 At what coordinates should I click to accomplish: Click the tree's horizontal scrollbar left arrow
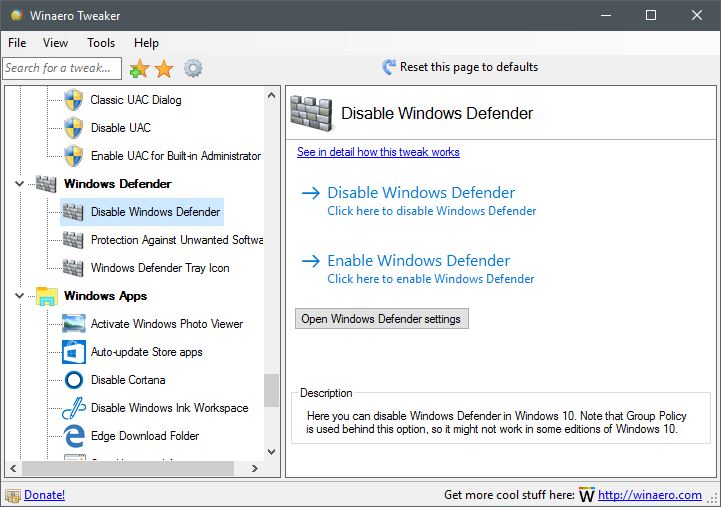[13, 468]
